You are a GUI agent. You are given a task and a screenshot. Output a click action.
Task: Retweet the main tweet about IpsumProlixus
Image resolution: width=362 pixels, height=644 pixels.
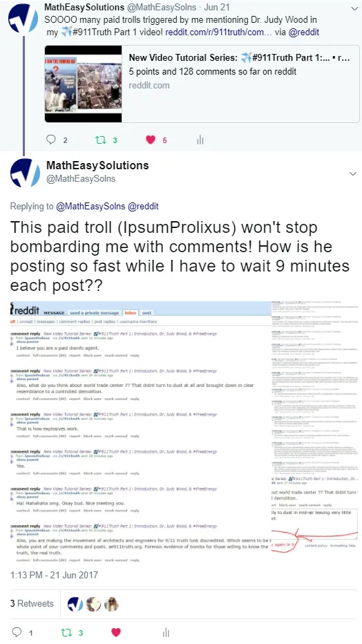tap(66, 632)
